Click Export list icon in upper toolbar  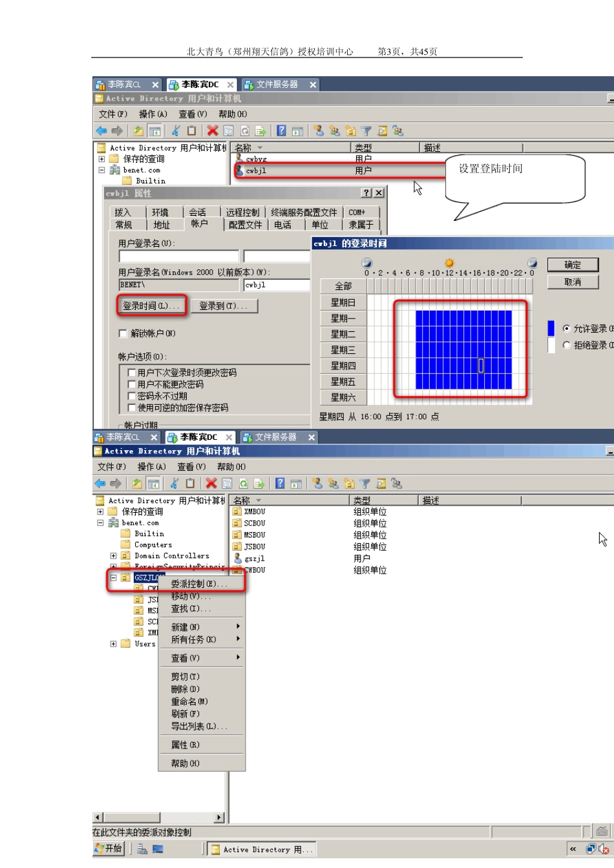[260, 131]
